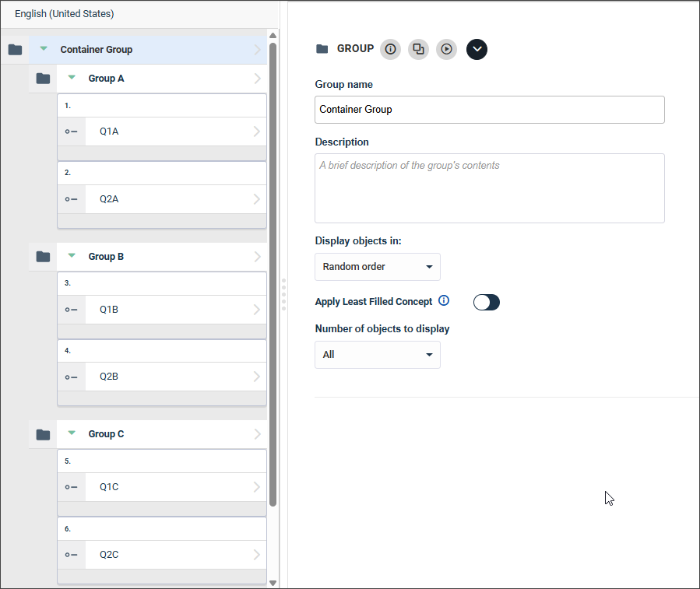
Task: Collapse Group C with its green triangle
Action: [72, 433]
